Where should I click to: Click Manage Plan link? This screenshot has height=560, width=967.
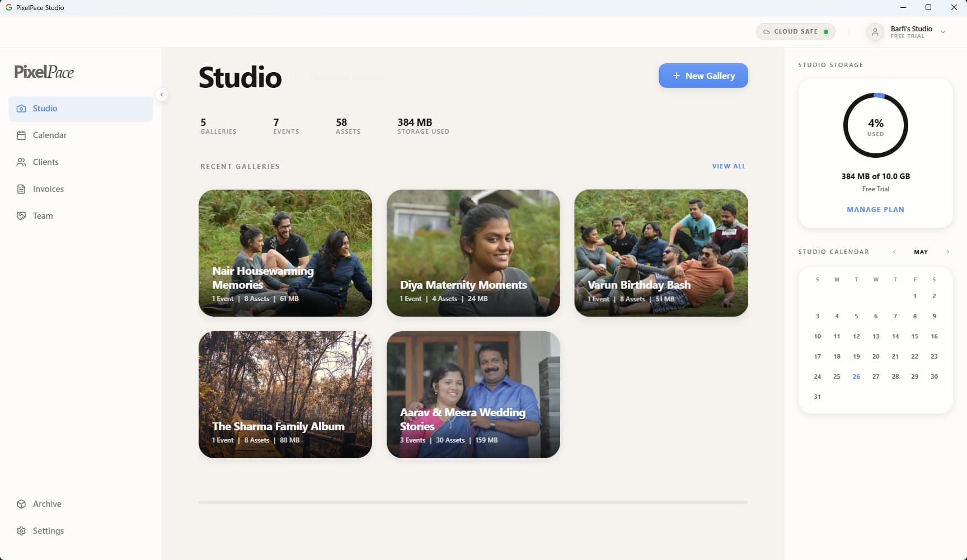pos(875,210)
